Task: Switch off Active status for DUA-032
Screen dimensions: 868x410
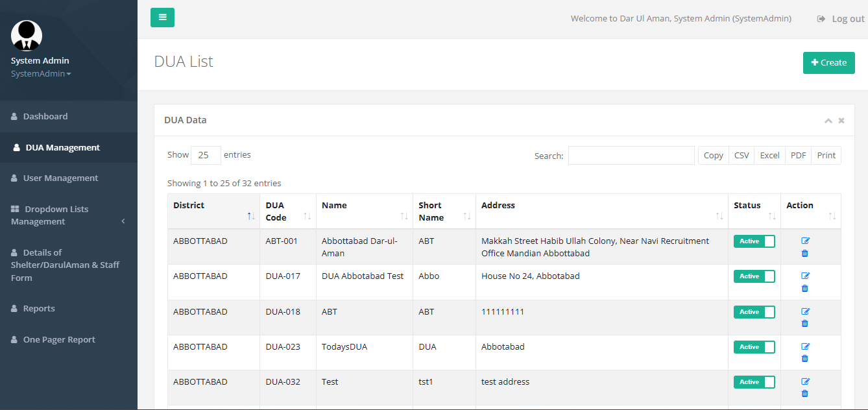Action: click(754, 382)
